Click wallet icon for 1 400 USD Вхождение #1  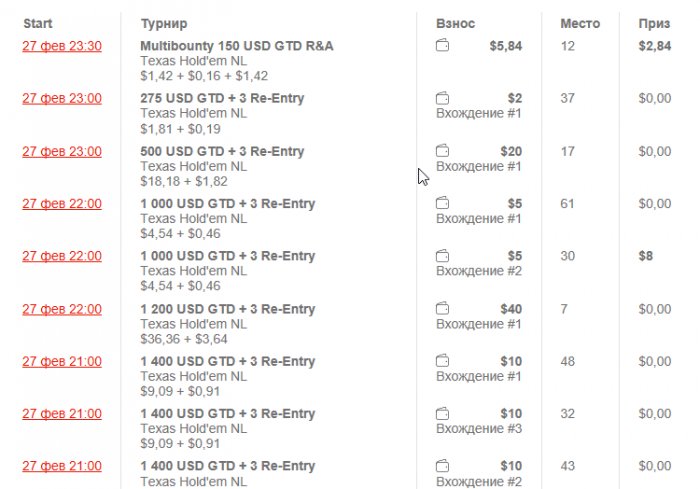443,361
